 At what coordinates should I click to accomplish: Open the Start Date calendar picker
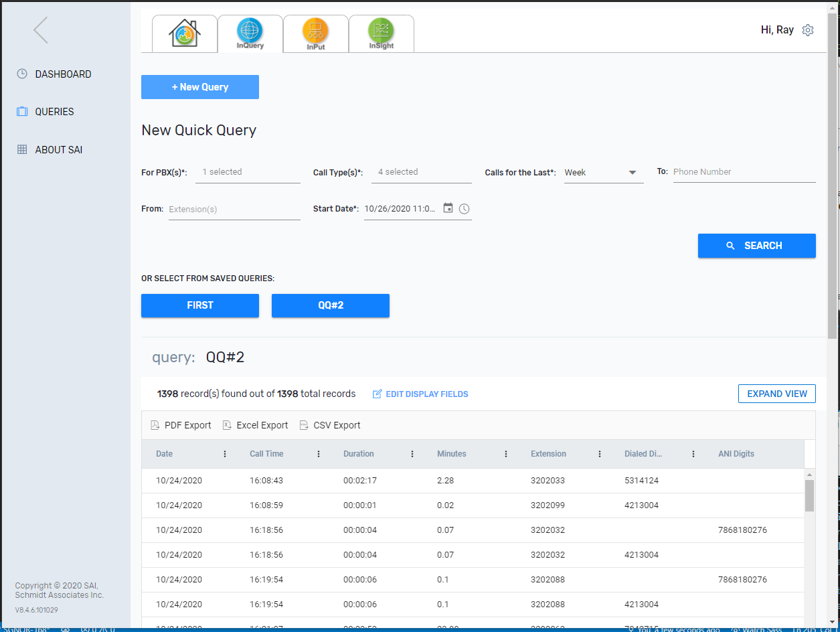448,208
